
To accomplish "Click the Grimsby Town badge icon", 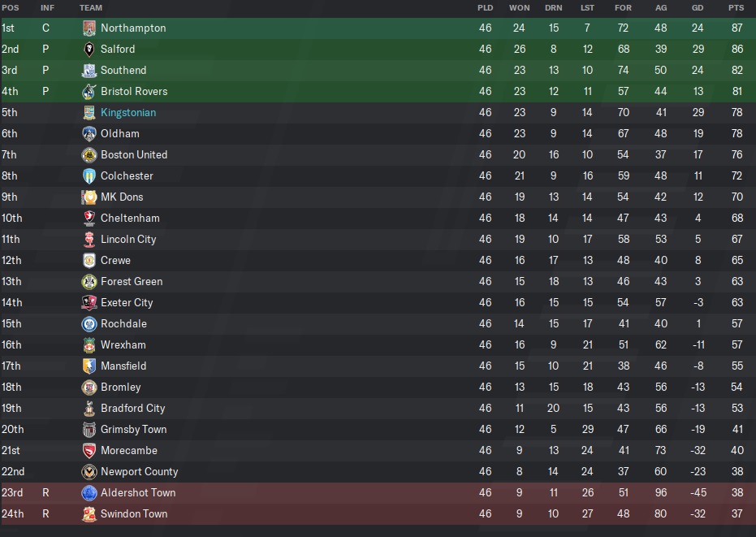I will coord(89,430).
